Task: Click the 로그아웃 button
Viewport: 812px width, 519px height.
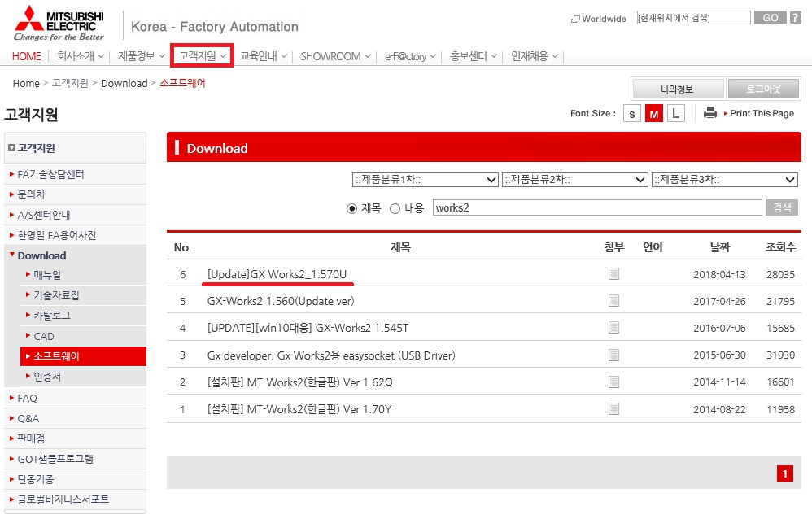Action: (x=764, y=89)
